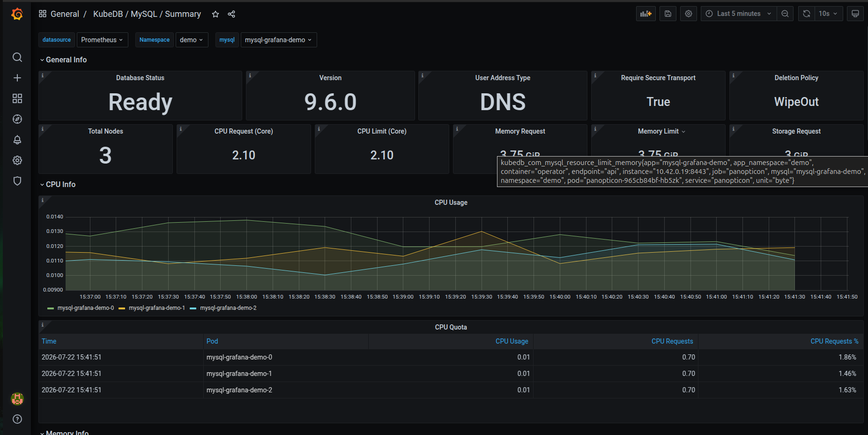Open the Explore compass icon
Image resolution: width=868 pixels, height=435 pixels.
coord(17,119)
